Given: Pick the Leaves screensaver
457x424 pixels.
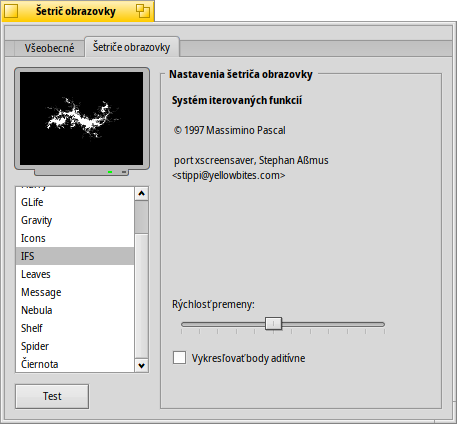Looking at the screenshot, I should [x=75, y=274].
